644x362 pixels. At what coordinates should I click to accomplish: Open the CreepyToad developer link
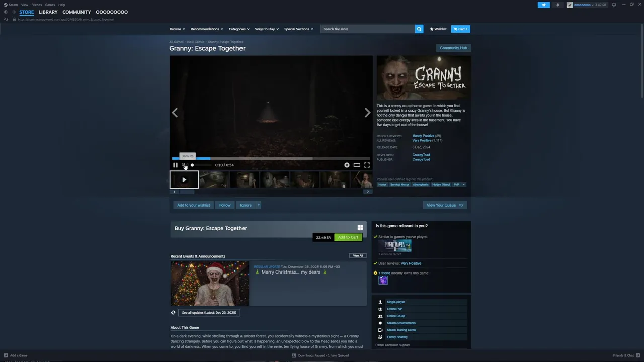pyautogui.click(x=421, y=155)
